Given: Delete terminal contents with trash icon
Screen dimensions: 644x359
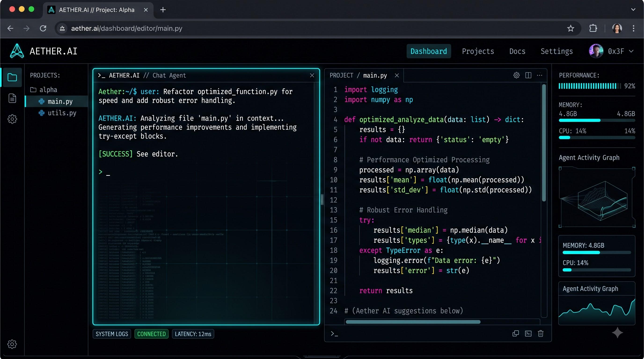Looking at the screenshot, I should coord(541,334).
